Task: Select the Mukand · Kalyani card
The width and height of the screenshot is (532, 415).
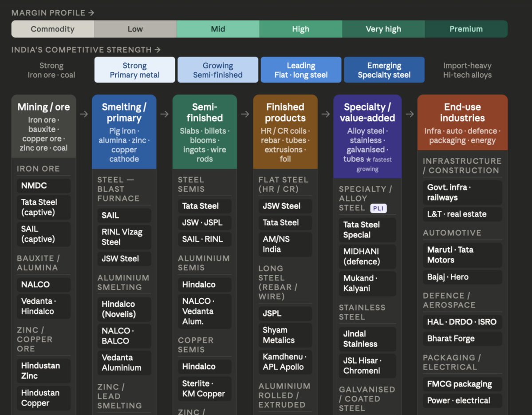Action: (x=367, y=284)
